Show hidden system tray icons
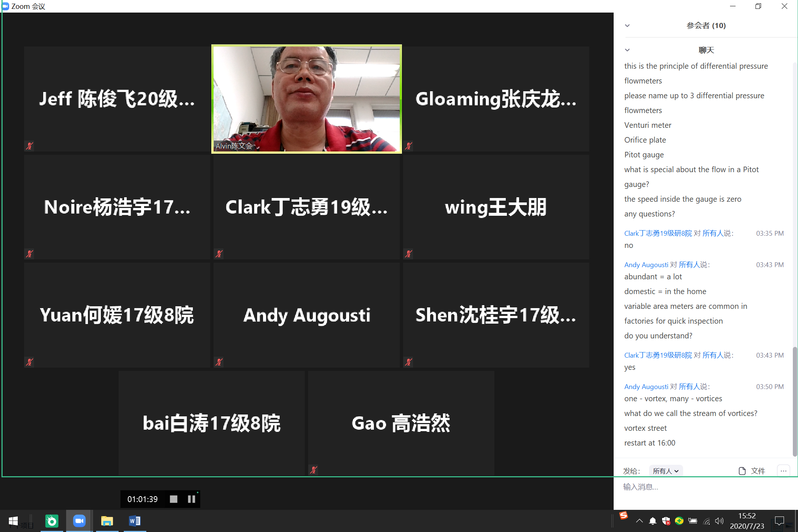The image size is (798, 532). [640, 521]
